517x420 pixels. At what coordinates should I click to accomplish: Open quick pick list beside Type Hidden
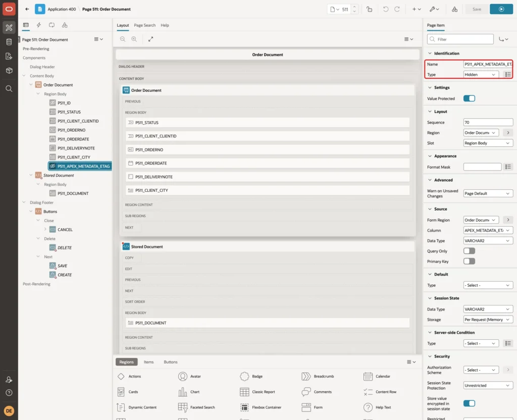[x=508, y=75]
